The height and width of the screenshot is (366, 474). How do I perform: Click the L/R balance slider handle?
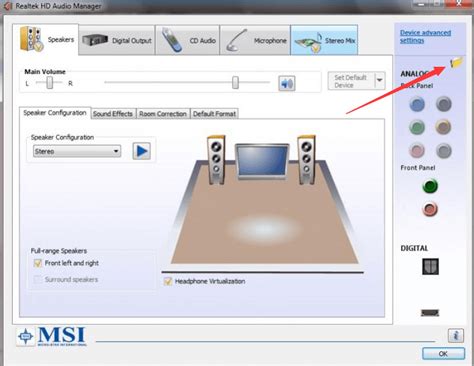pyautogui.click(x=50, y=82)
